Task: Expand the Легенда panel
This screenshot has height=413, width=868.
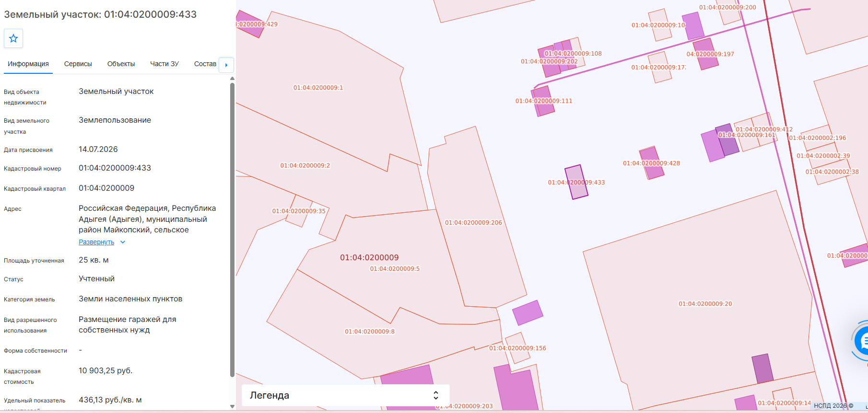Action: pyautogui.click(x=345, y=395)
